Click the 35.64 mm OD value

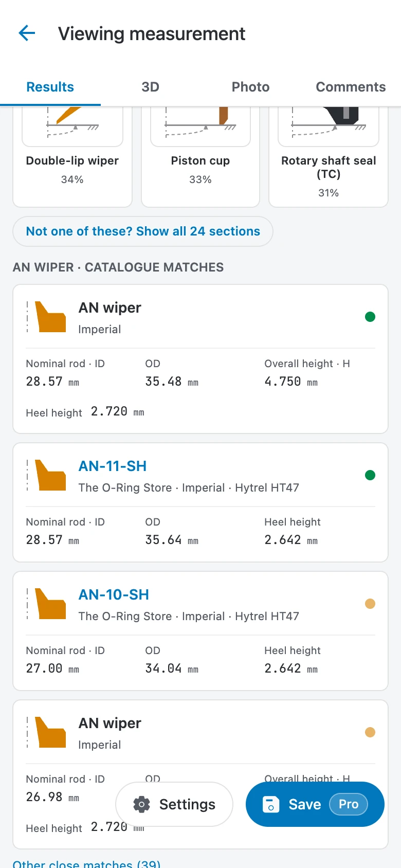(172, 540)
